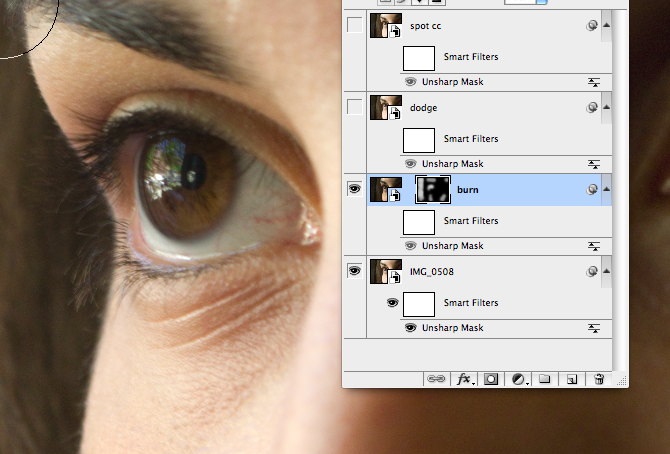
Task: Collapse smart filters on IMG_0508 layer
Action: 606,271
